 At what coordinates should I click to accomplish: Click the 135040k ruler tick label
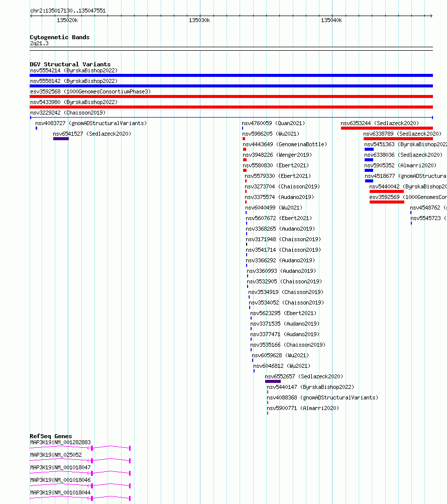(331, 20)
